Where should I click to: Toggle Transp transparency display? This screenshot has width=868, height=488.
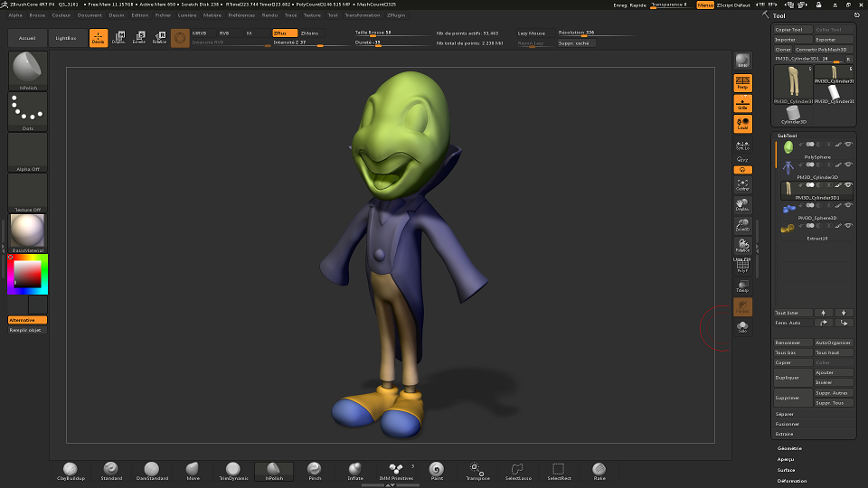[x=742, y=286]
